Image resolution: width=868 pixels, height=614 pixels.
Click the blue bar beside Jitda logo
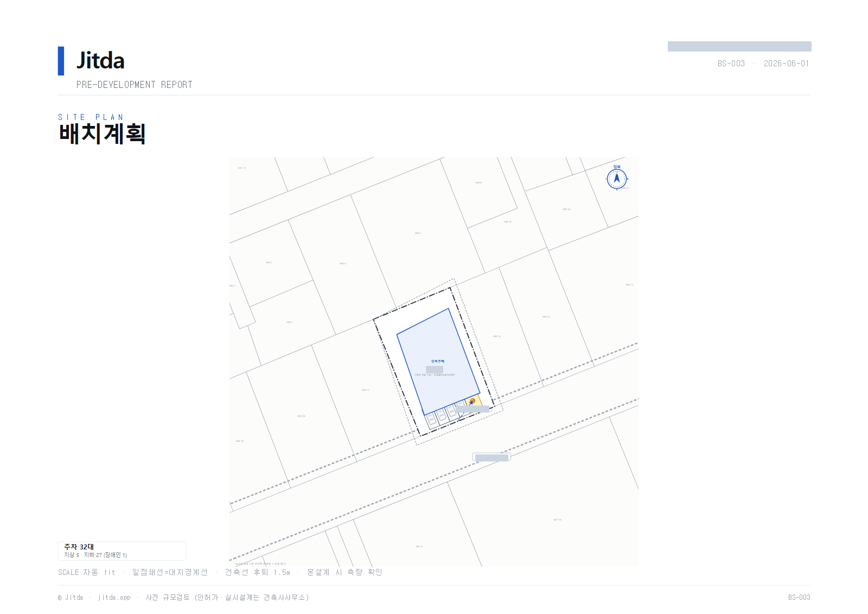[61, 61]
